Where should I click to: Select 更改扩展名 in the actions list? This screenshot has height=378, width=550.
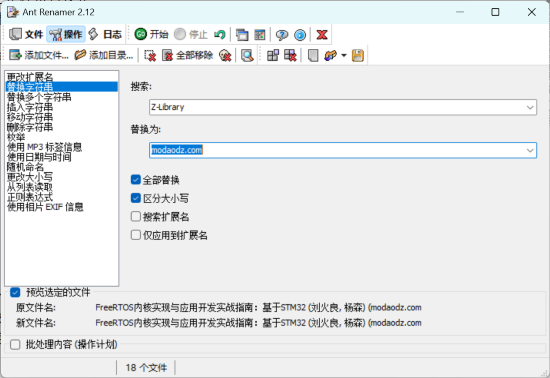(x=61, y=77)
